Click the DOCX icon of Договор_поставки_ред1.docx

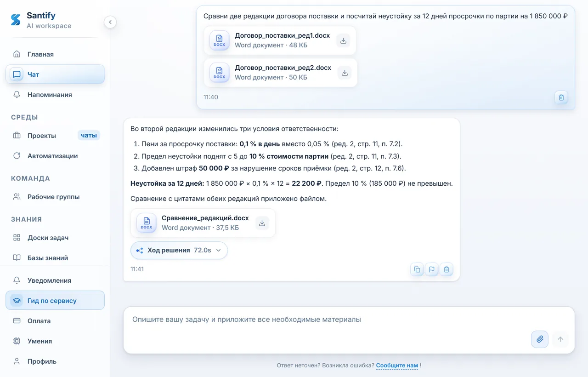point(220,40)
